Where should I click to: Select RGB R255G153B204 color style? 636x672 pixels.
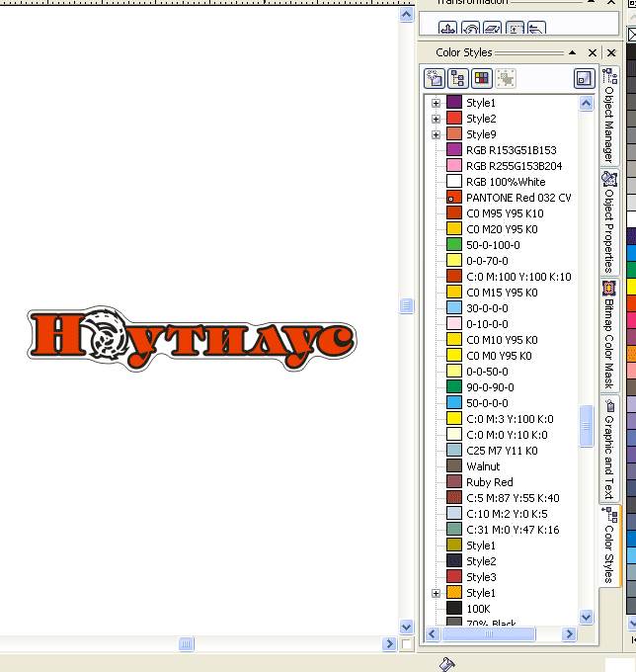pyautogui.click(x=504, y=166)
